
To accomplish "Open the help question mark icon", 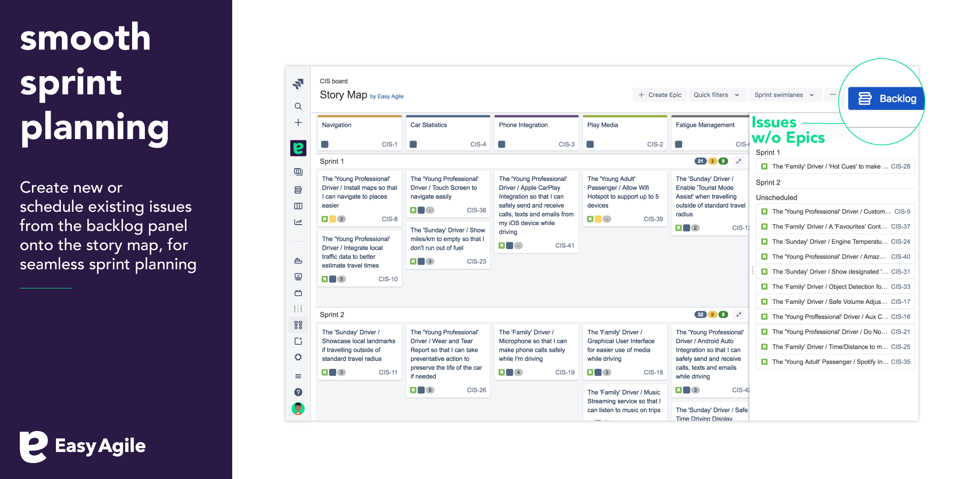I will tap(298, 392).
